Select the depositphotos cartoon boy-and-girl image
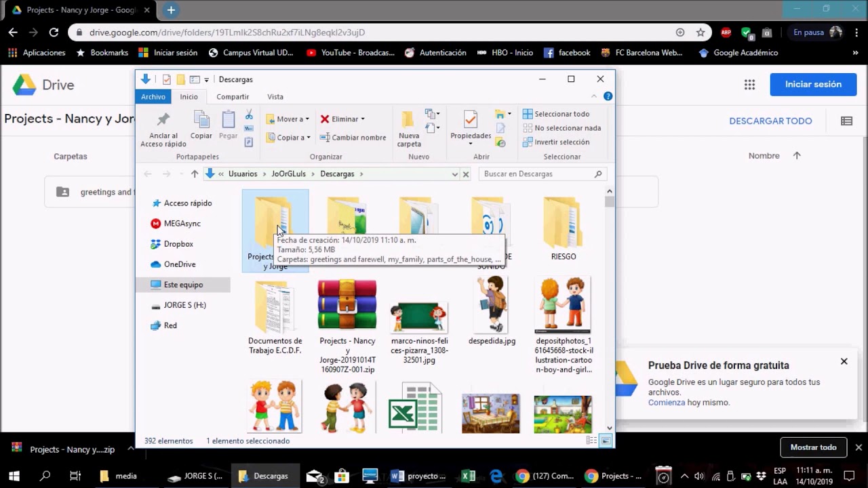The image size is (868, 488). click(564, 325)
